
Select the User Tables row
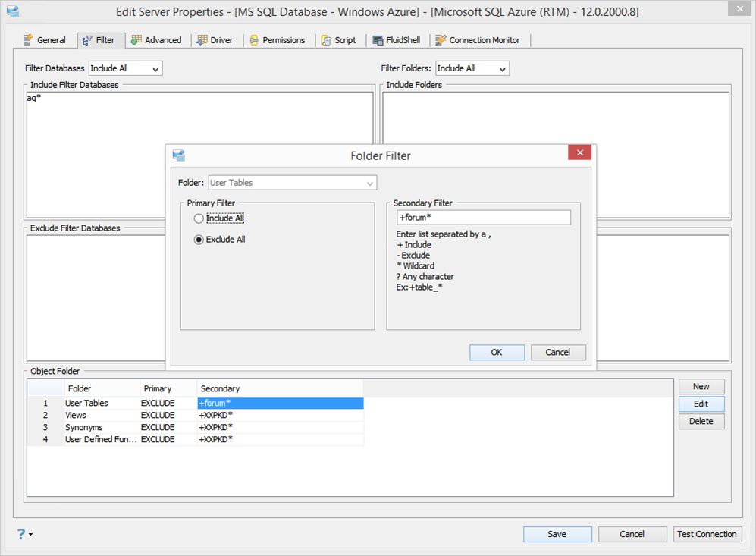196,403
